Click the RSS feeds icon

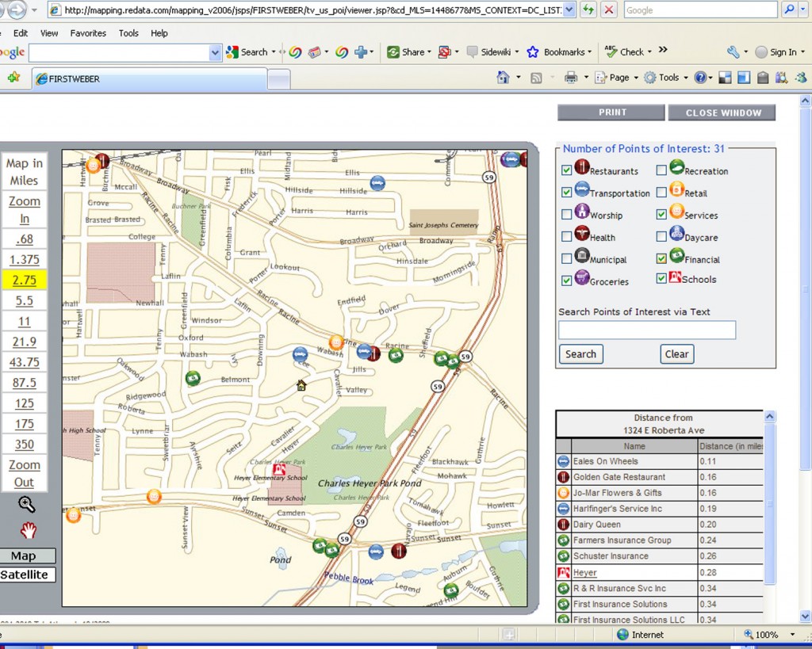[536, 78]
